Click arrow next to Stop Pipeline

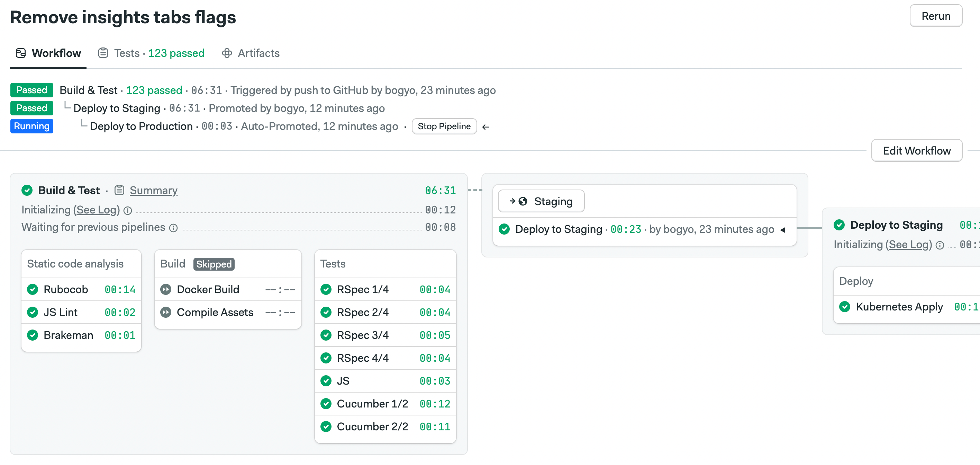tap(486, 127)
